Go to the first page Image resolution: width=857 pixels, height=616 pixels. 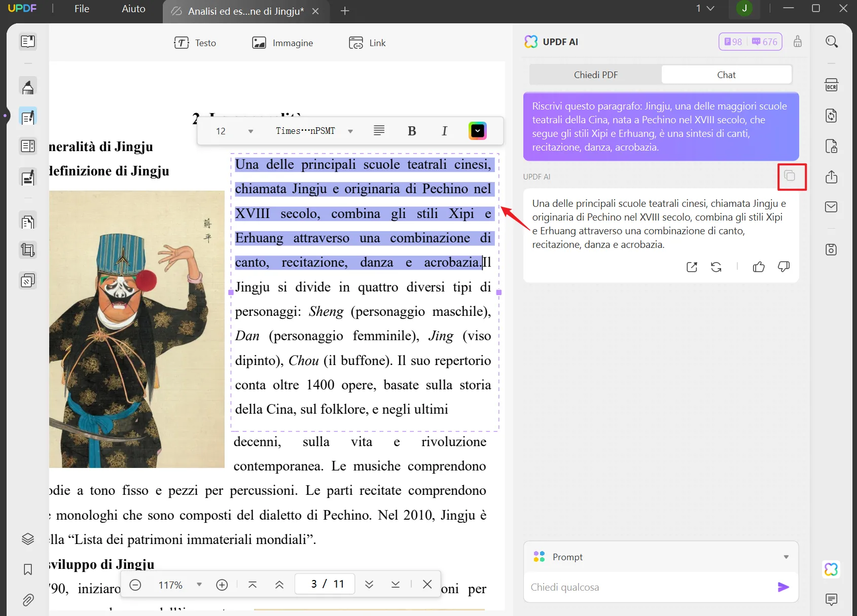253,585
